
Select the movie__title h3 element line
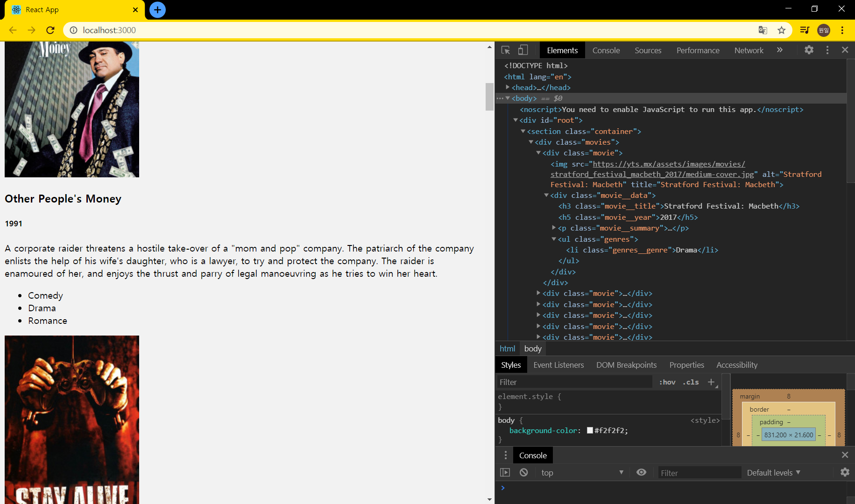pos(678,206)
